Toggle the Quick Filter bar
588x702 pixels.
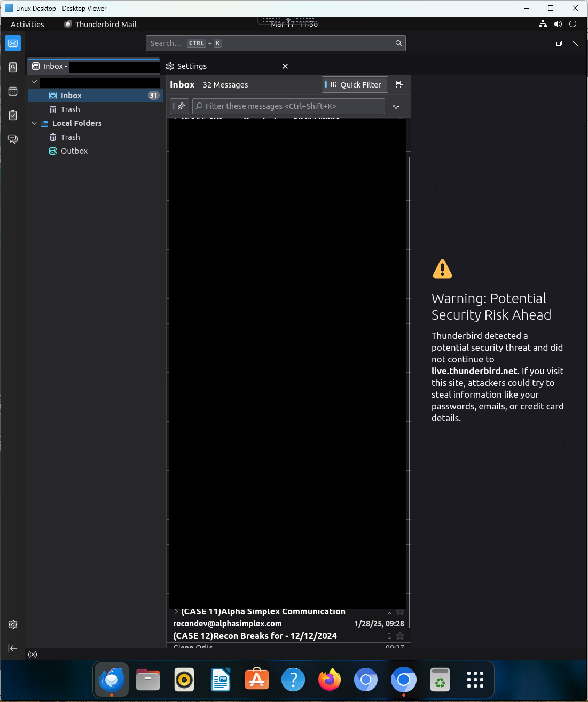click(x=355, y=85)
